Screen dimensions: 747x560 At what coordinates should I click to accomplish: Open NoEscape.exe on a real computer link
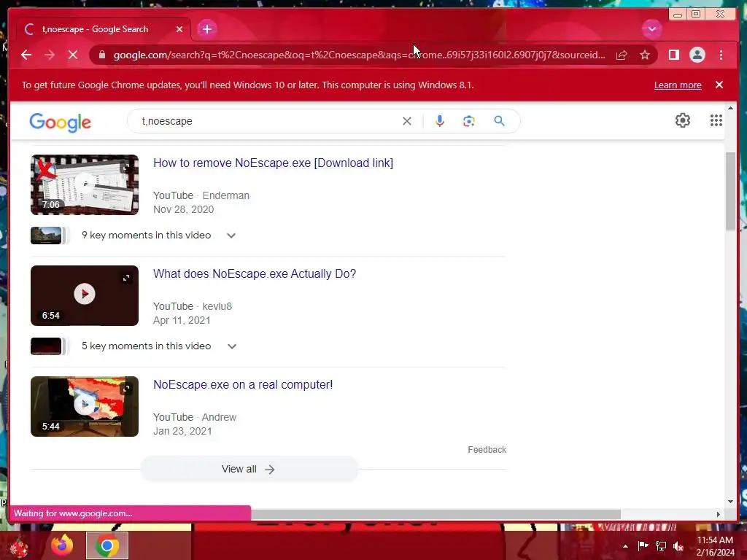(243, 385)
